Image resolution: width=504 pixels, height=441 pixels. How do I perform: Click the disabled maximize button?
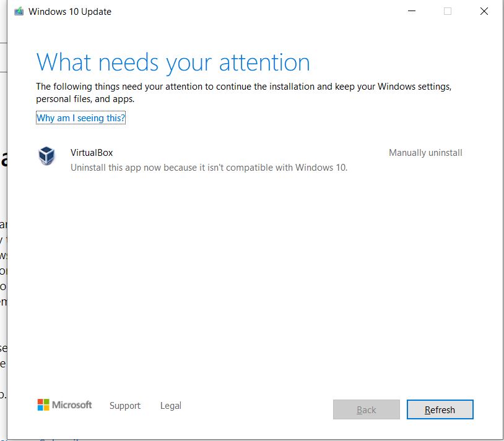pyautogui.click(x=448, y=11)
